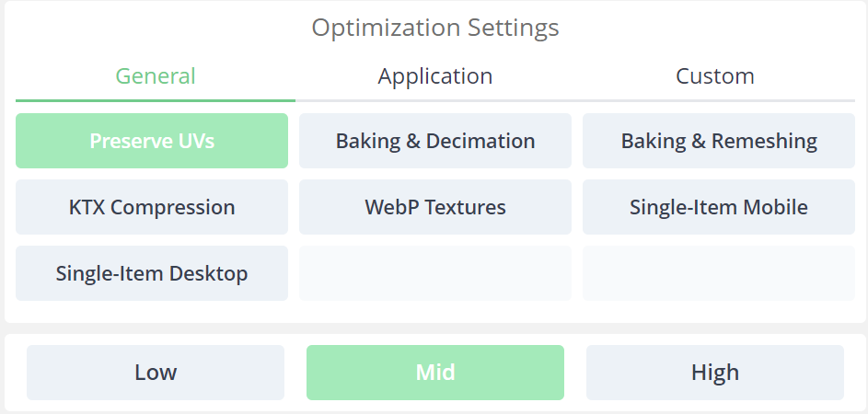The image size is (868, 414).
Task: Enable the KTX Compression preset
Action: tap(152, 207)
